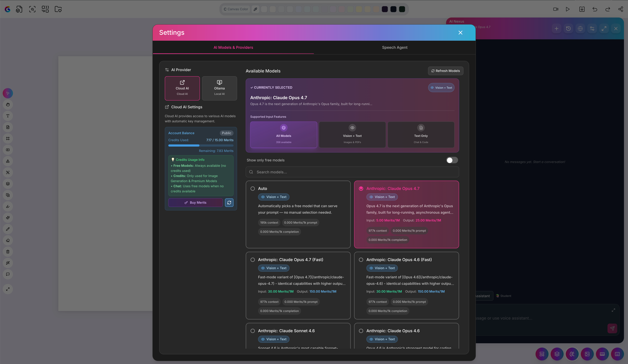
Task: Click the Canvas Color button
Action: point(236,9)
